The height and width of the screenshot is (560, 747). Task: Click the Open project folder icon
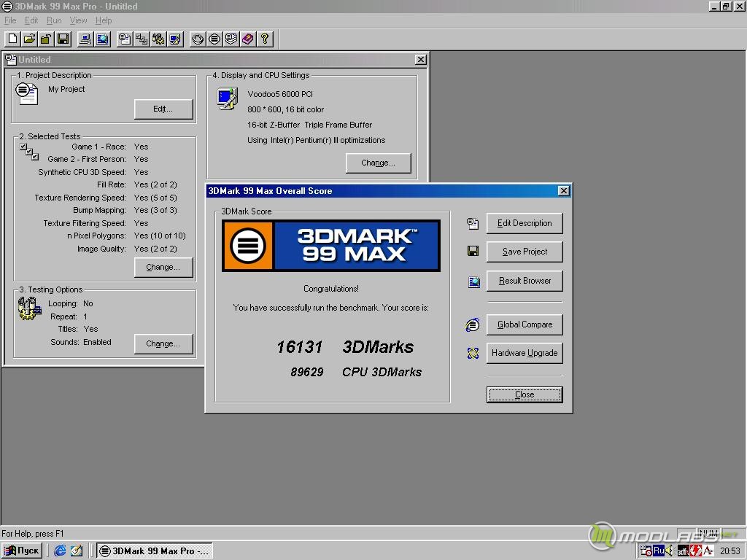29,39
